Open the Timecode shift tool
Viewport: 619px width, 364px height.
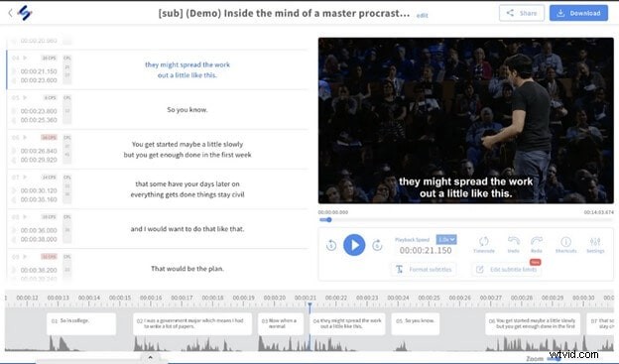[484, 245]
